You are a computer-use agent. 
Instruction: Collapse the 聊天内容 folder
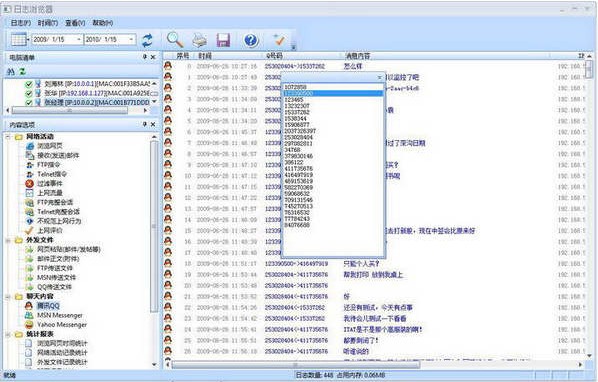click(x=8, y=296)
